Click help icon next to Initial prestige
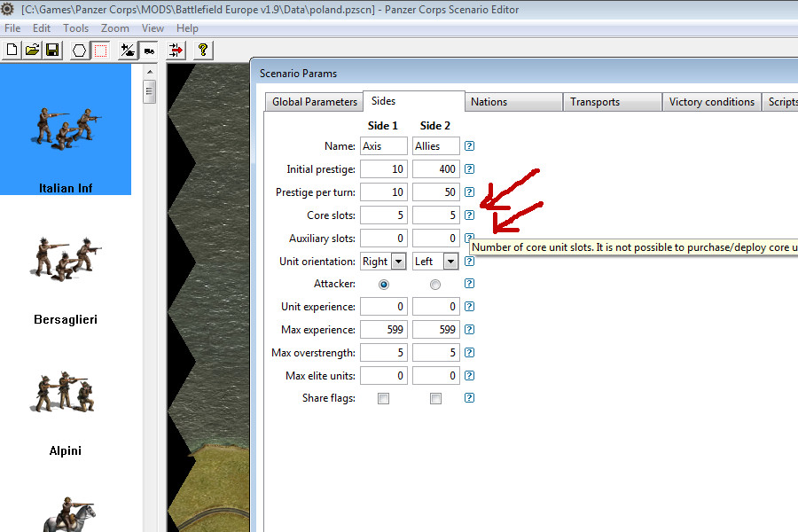 469,169
